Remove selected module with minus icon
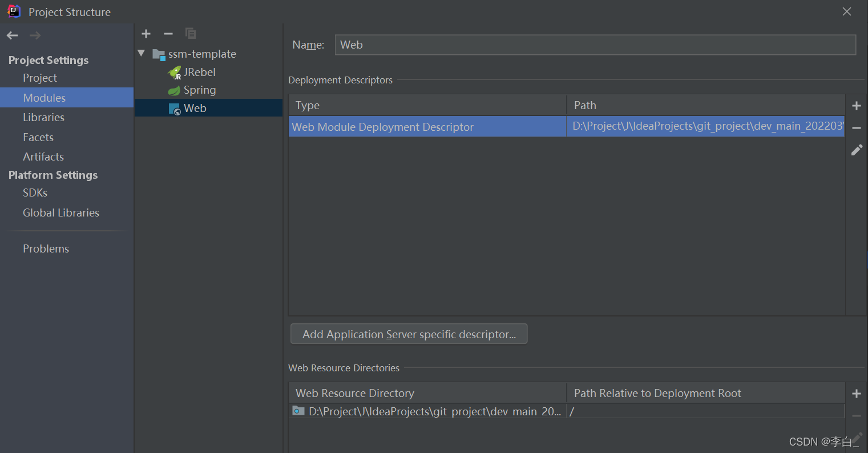 pyautogui.click(x=168, y=34)
